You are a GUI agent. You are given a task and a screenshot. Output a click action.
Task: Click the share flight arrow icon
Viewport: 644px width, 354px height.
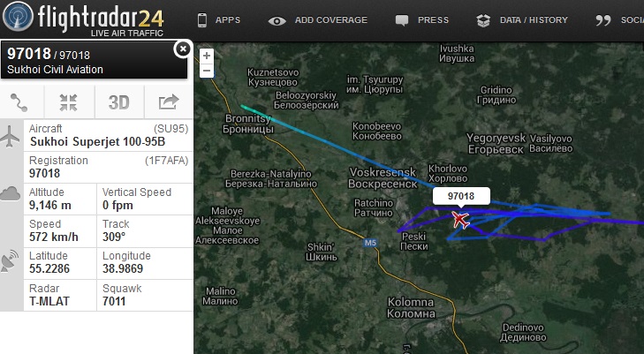pos(169,102)
